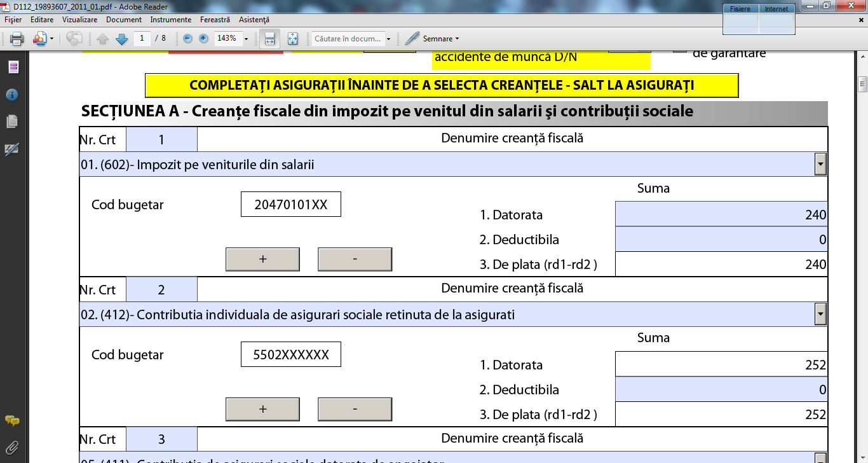The height and width of the screenshot is (463, 868).
Task: Click Datorata field with value 252
Action: 721,364
